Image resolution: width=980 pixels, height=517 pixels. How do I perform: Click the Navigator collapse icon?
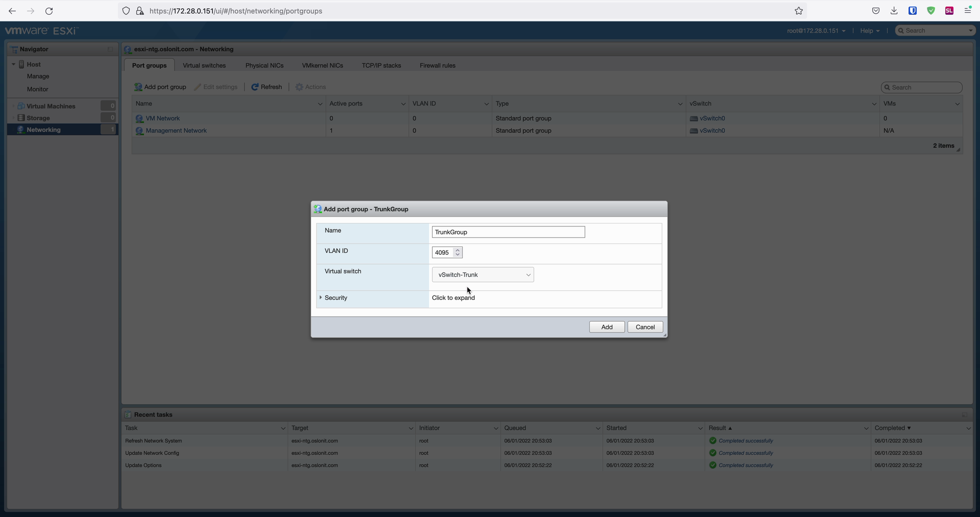[x=110, y=49]
